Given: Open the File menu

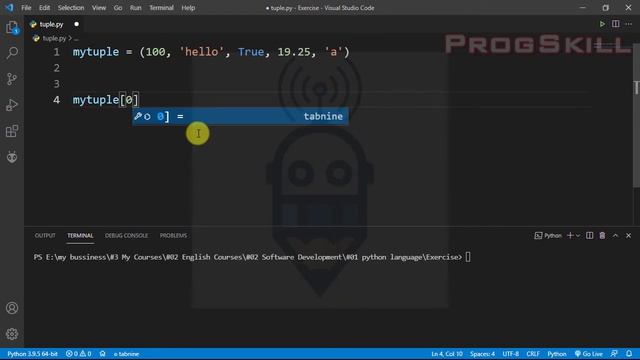Looking at the screenshot, I should pos(26,8).
